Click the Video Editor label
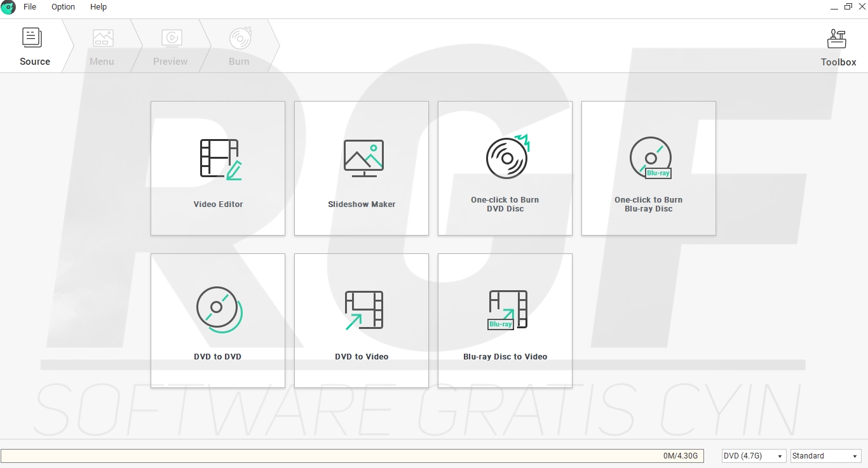This screenshot has height=468, width=868. (x=219, y=204)
